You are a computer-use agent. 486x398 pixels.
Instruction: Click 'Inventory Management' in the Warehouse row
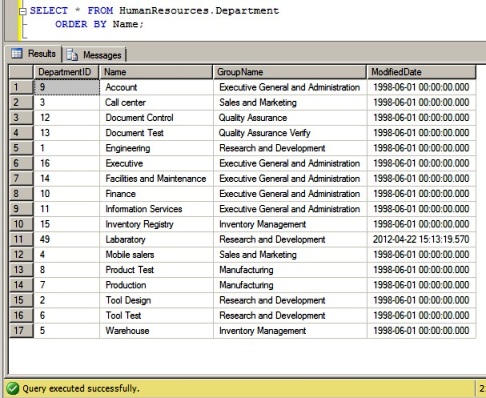(x=290, y=331)
